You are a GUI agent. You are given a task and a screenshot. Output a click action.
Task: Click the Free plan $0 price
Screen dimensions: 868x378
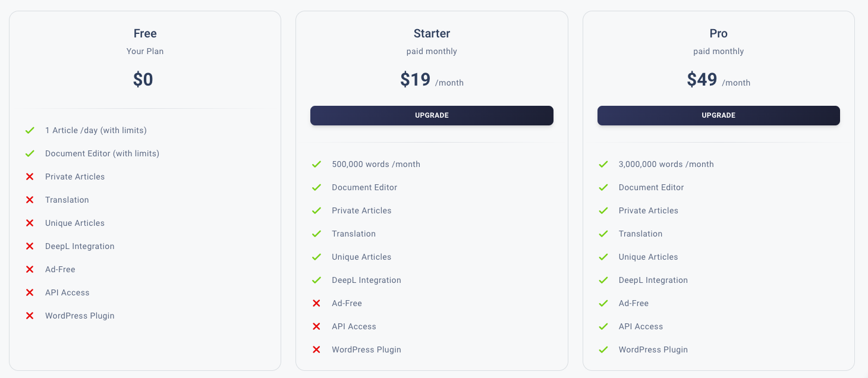(x=143, y=80)
